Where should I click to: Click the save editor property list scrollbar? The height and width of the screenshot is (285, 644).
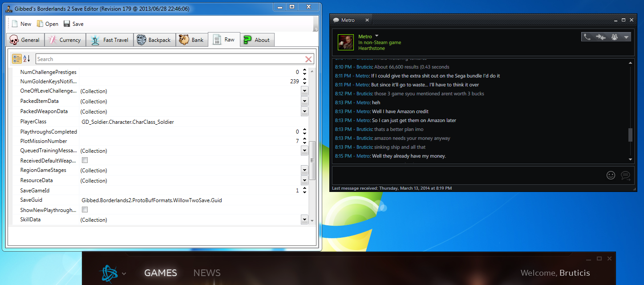tap(312, 160)
